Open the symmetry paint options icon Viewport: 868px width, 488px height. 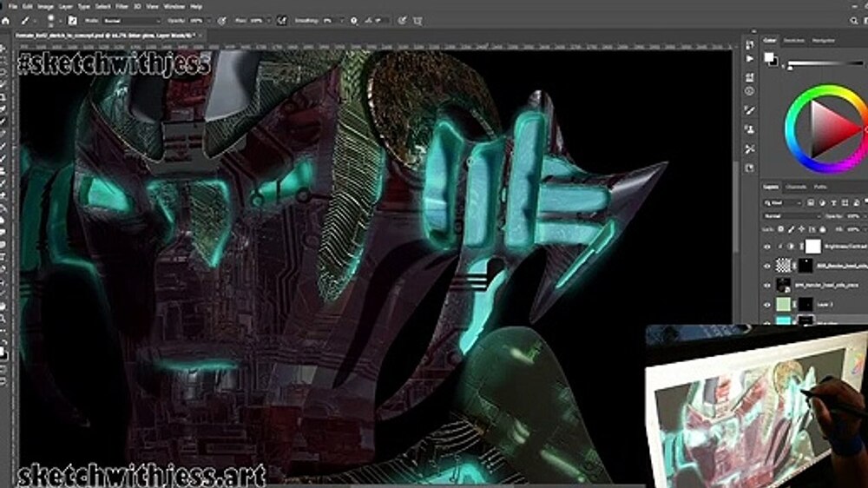[x=418, y=21]
